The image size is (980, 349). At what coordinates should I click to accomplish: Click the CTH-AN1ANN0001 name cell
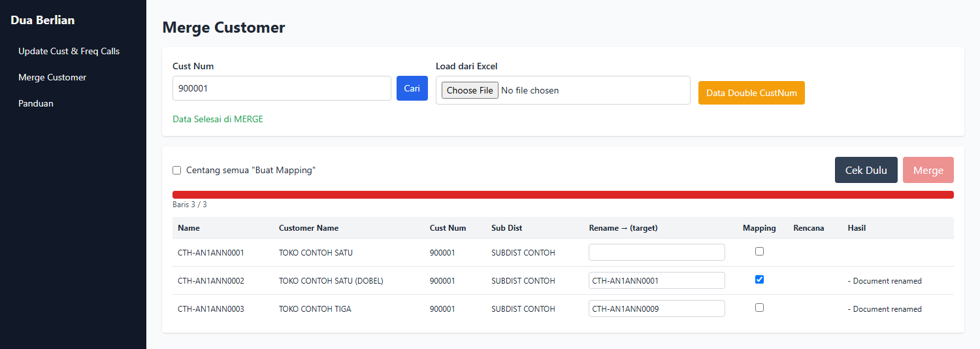211,252
